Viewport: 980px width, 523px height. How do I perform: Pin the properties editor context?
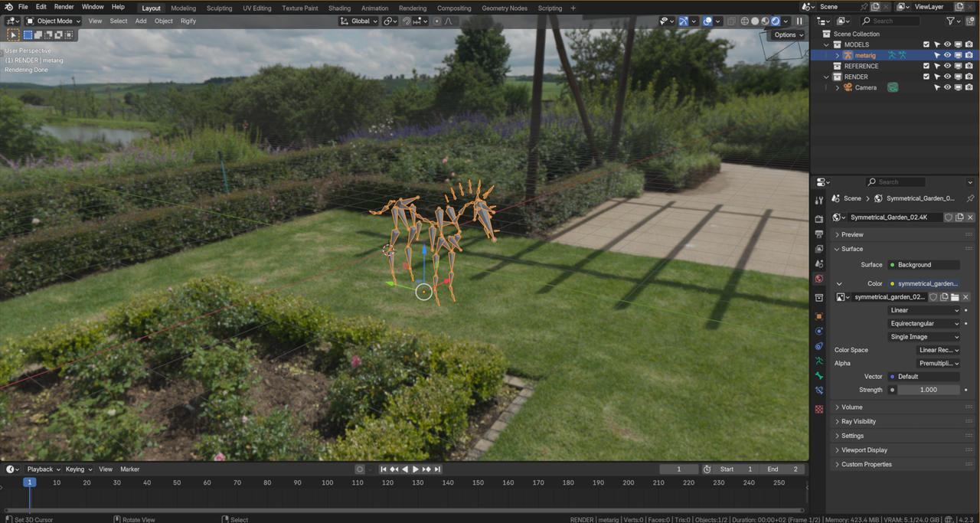point(970,198)
